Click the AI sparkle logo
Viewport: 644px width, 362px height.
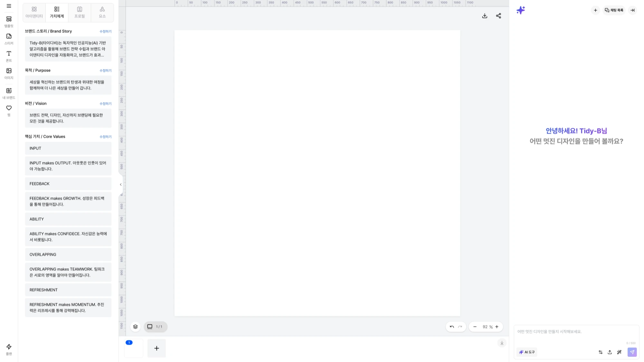tap(521, 10)
